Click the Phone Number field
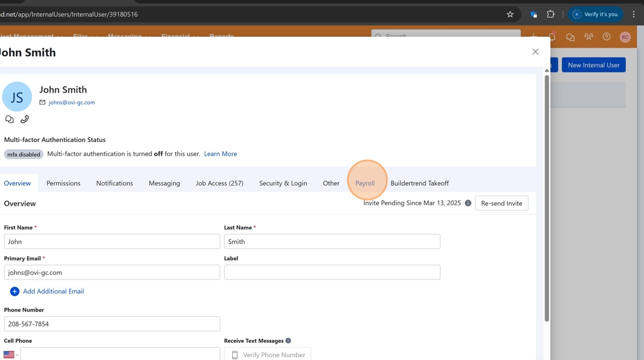The width and height of the screenshot is (644, 360). [112, 324]
